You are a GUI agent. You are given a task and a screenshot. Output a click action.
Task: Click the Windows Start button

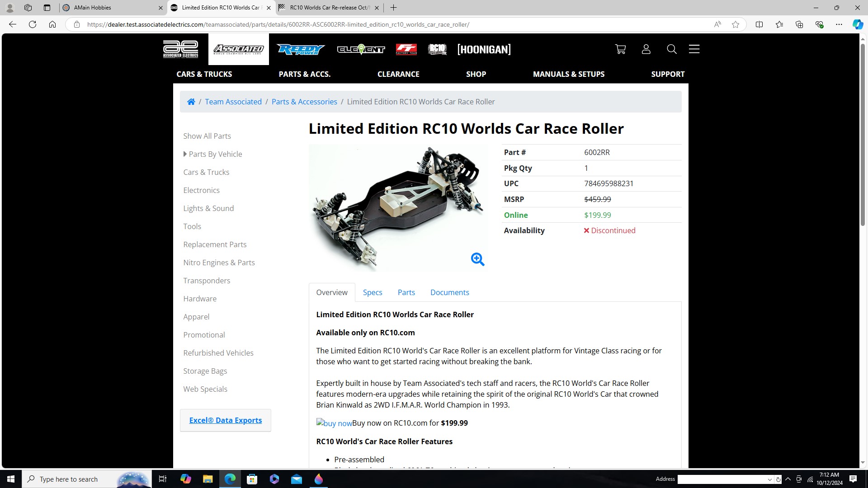click(x=11, y=479)
